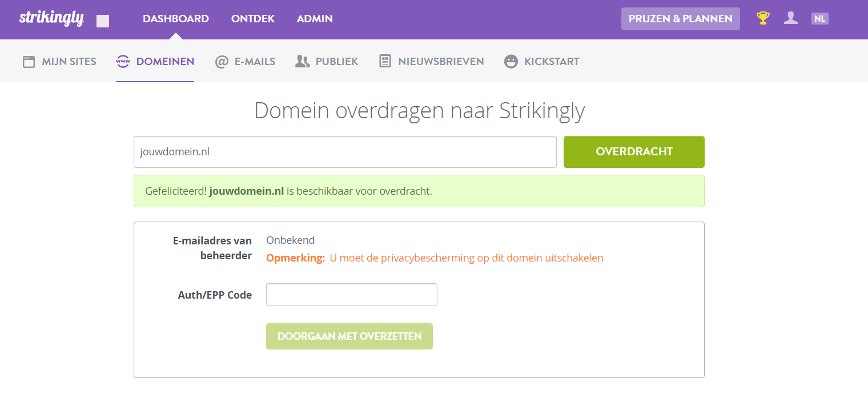Click the white square next to the logo

pos(103,21)
